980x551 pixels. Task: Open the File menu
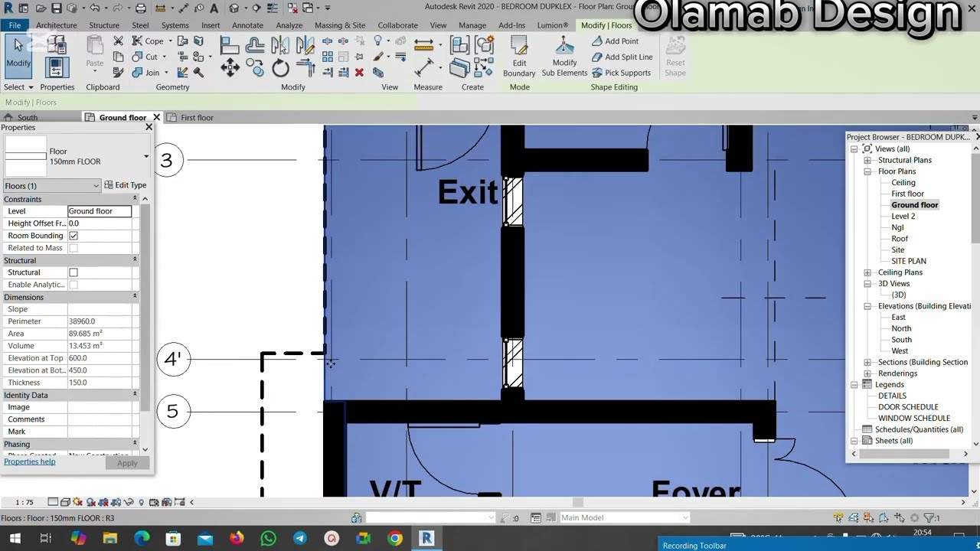tap(15, 25)
